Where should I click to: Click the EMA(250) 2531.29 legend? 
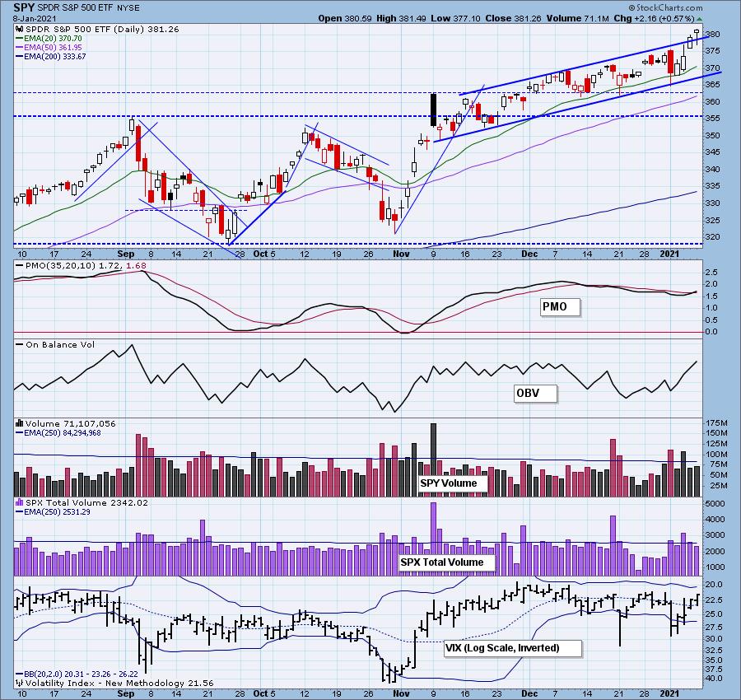pos(53,511)
